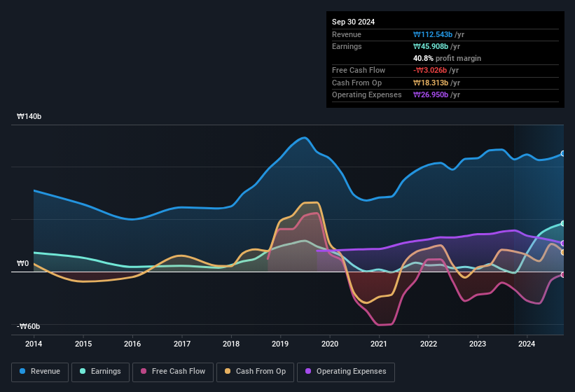Toggle the Free Cash Flow legend series
The image size is (575, 392).
[x=173, y=372]
